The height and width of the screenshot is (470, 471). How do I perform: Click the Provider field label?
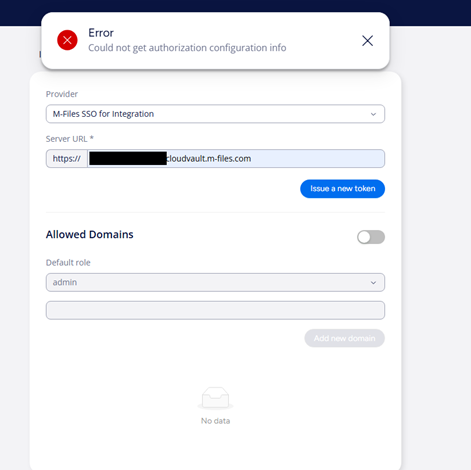click(x=62, y=94)
